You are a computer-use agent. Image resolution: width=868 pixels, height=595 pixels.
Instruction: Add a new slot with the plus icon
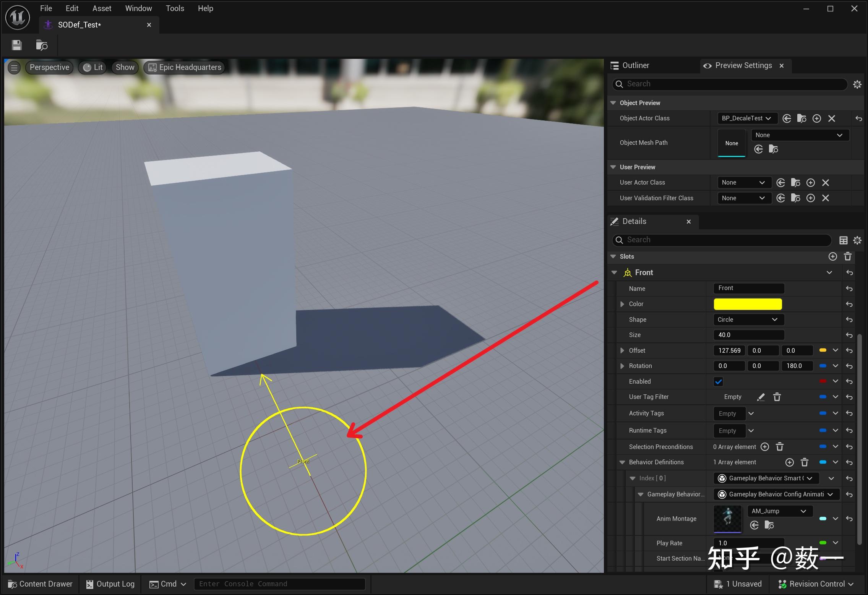pyautogui.click(x=832, y=256)
